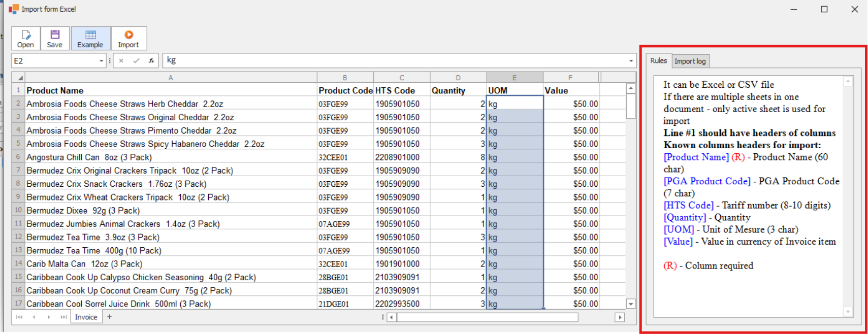Select column D header
Viewport: 868px width, 334px height.
click(x=458, y=78)
